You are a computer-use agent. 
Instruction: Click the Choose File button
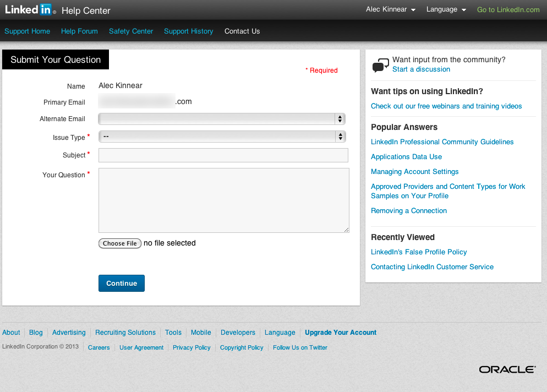tap(119, 243)
